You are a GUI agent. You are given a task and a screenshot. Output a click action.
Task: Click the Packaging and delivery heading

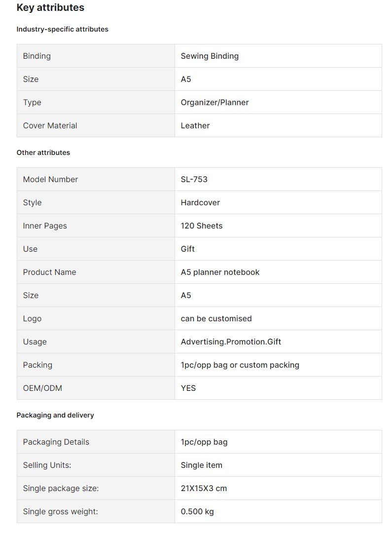(x=55, y=415)
